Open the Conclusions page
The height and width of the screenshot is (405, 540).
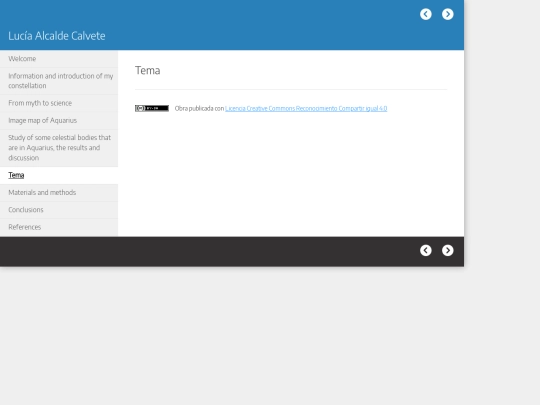(59, 210)
